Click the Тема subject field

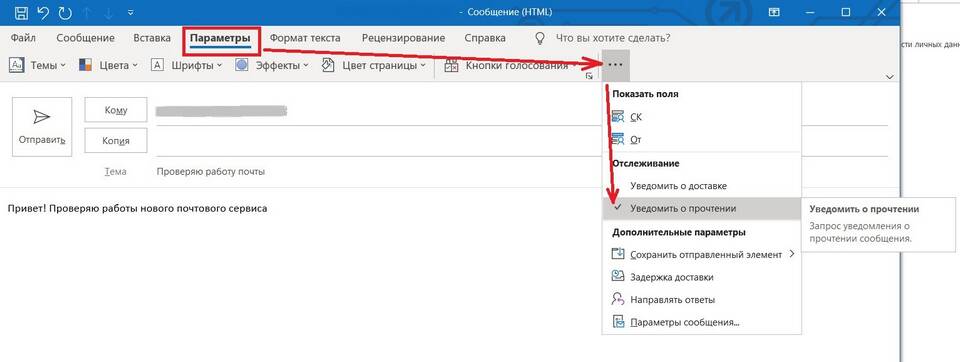click(520, 172)
